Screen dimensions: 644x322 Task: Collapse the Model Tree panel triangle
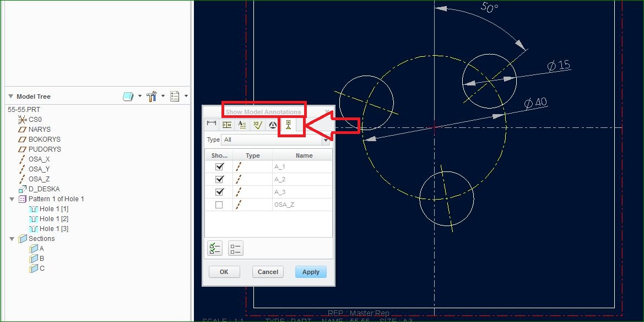10,96
